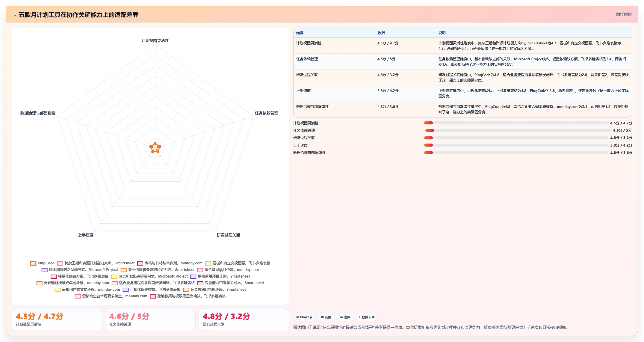
Task: Click the Chart.js tag chip
Action: click(x=304, y=317)
